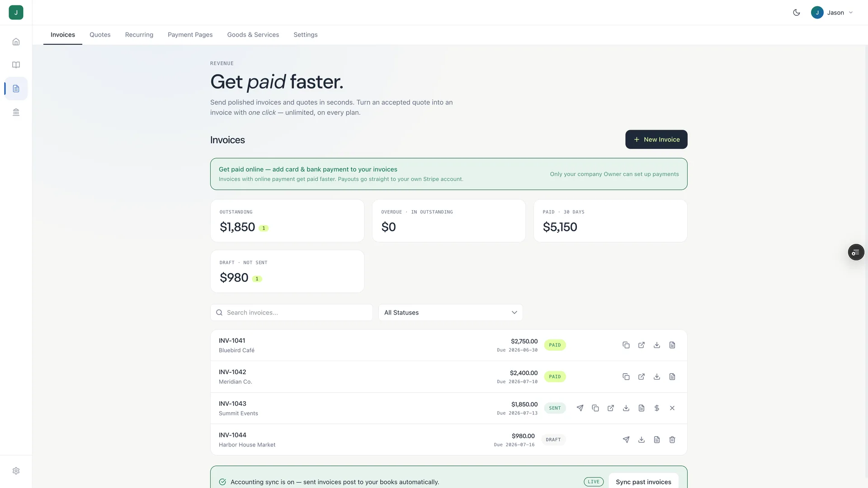Click the green J workspace logo
Screen dimensions: 868x488
[x=16, y=13]
